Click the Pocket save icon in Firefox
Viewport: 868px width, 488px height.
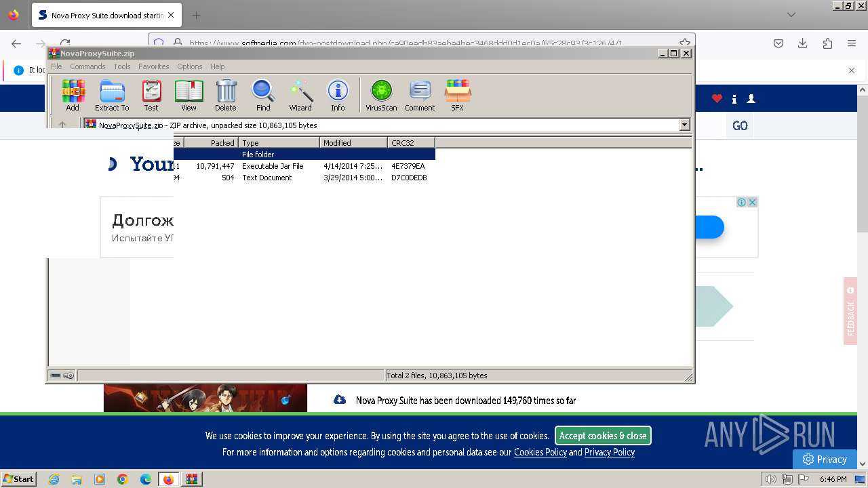tap(778, 43)
